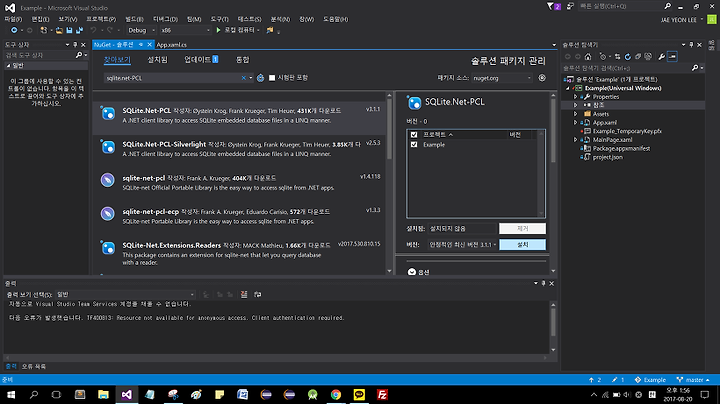Uncheck the Example project checkbox
This screenshot has width=720, height=404.
click(414, 145)
